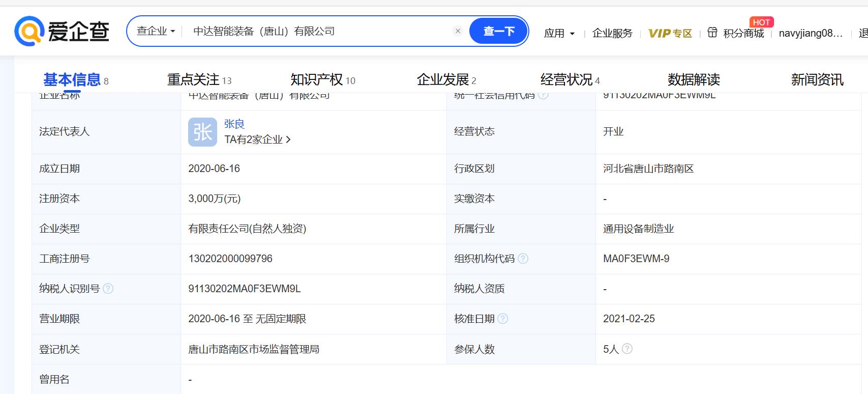
Task: Click the 登记机关 label cell
Action: click(x=106, y=349)
